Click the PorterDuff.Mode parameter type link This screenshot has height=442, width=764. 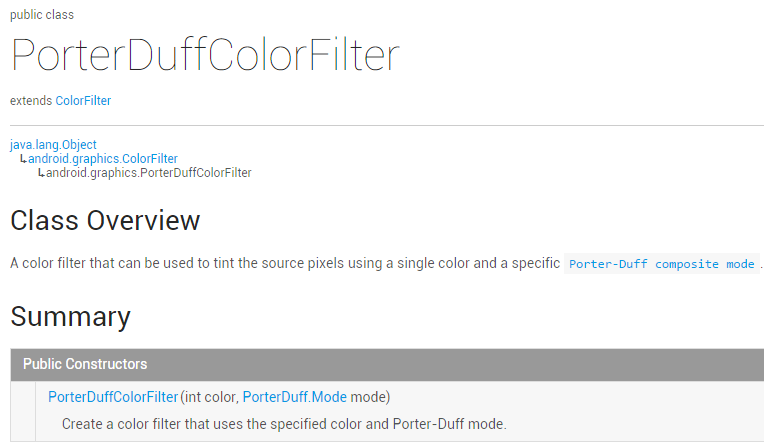point(294,397)
